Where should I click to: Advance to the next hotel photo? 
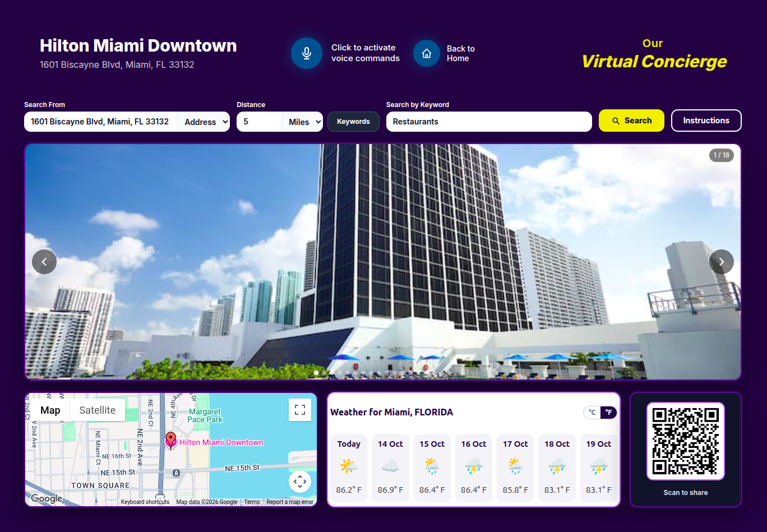pyautogui.click(x=722, y=262)
